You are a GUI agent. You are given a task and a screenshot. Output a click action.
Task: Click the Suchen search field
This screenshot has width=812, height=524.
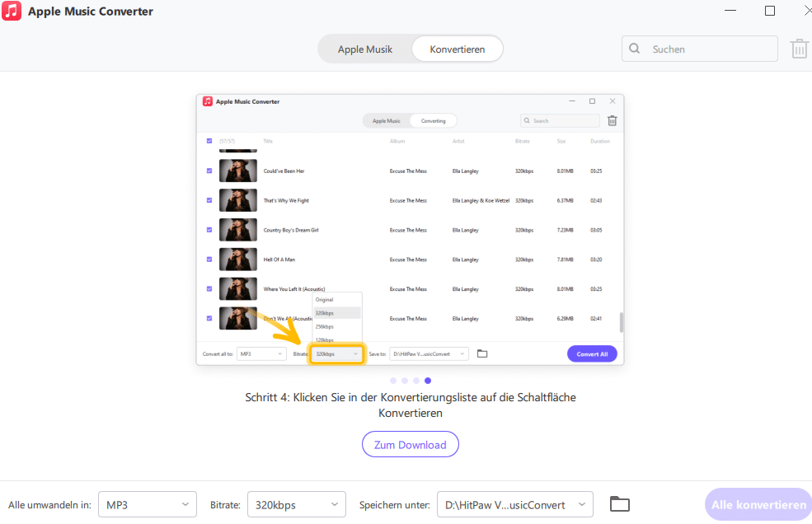click(700, 49)
